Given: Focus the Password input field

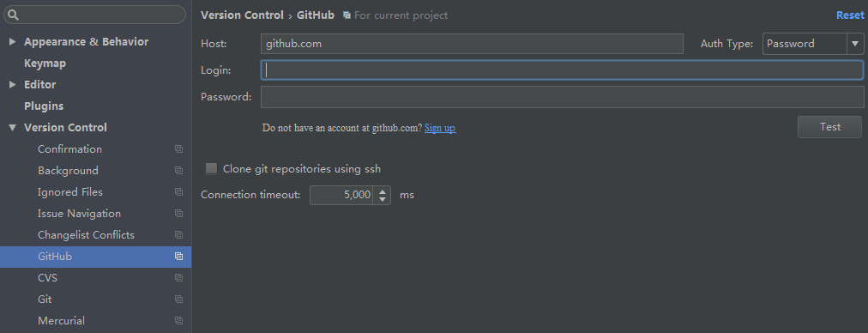Looking at the screenshot, I should [x=562, y=97].
